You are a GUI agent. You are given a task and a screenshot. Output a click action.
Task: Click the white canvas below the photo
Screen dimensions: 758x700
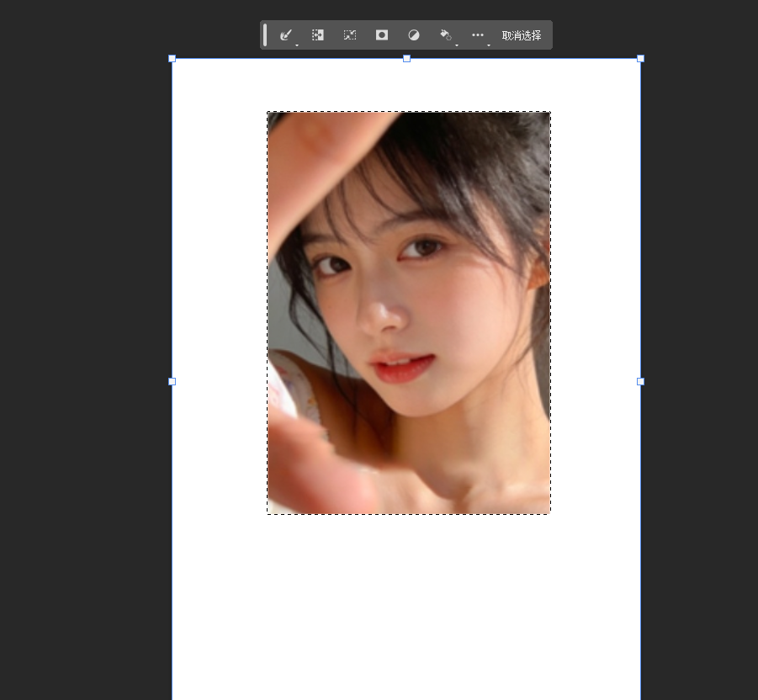[x=407, y=606]
